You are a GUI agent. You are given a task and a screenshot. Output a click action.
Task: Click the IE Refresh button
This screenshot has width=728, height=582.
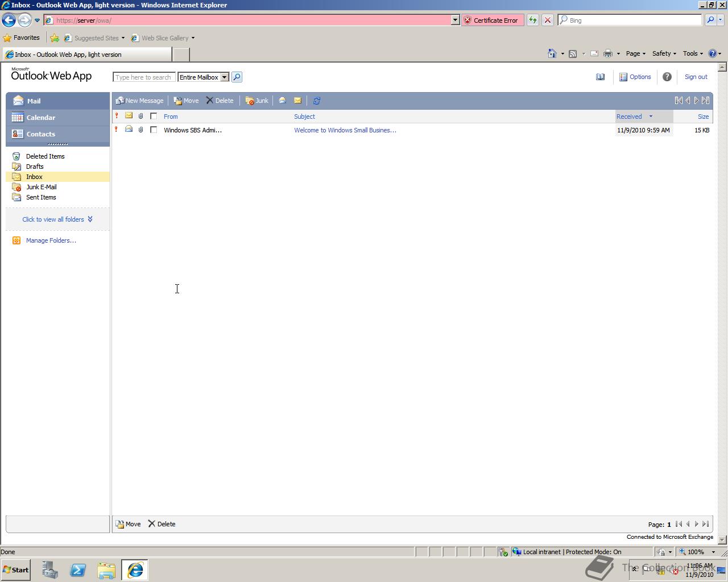[x=533, y=20]
